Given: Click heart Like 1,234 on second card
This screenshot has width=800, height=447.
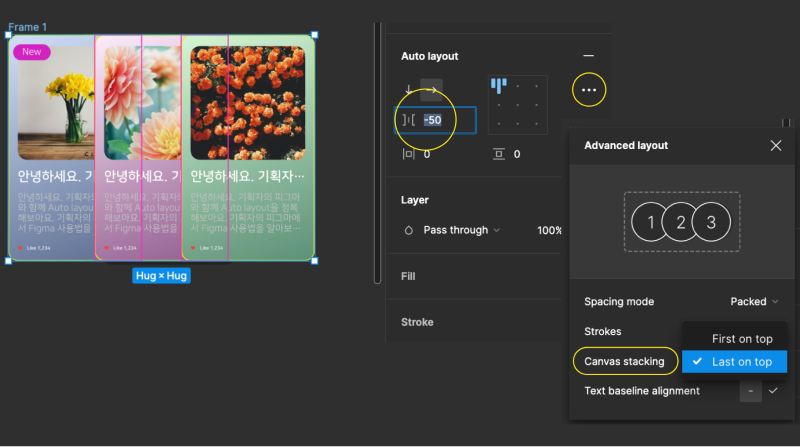Looking at the screenshot, I should (120, 248).
